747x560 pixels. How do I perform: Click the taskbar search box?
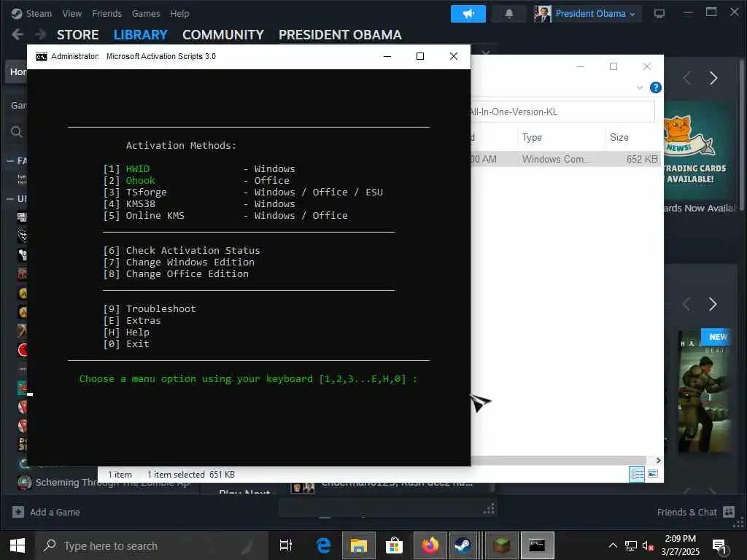click(150, 545)
